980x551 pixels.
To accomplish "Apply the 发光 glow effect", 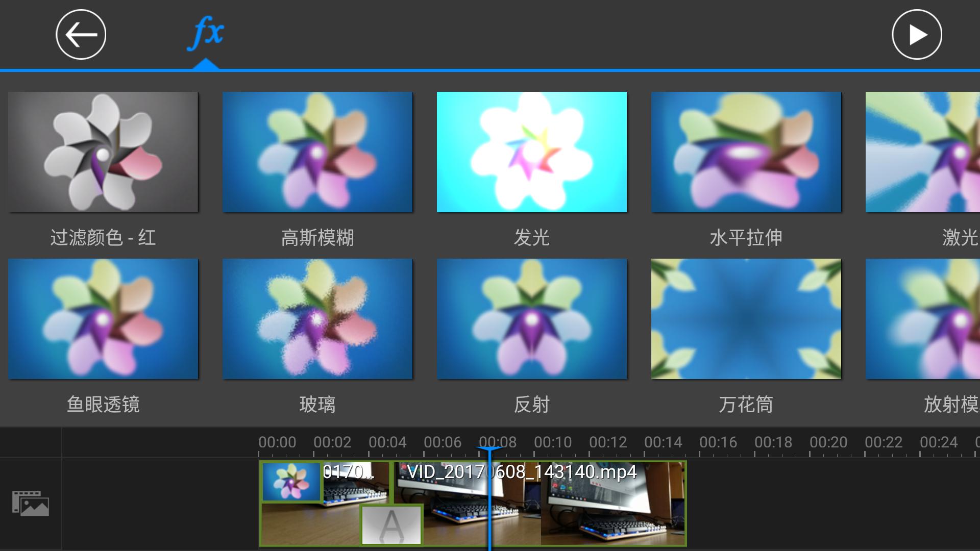I will 531,152.
